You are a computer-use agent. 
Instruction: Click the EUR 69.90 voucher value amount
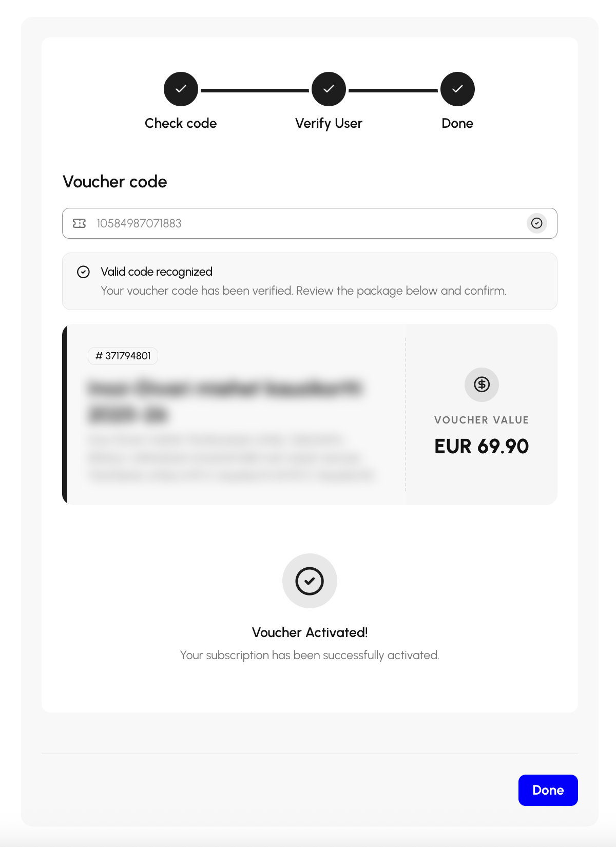click(x=482, y=446)
